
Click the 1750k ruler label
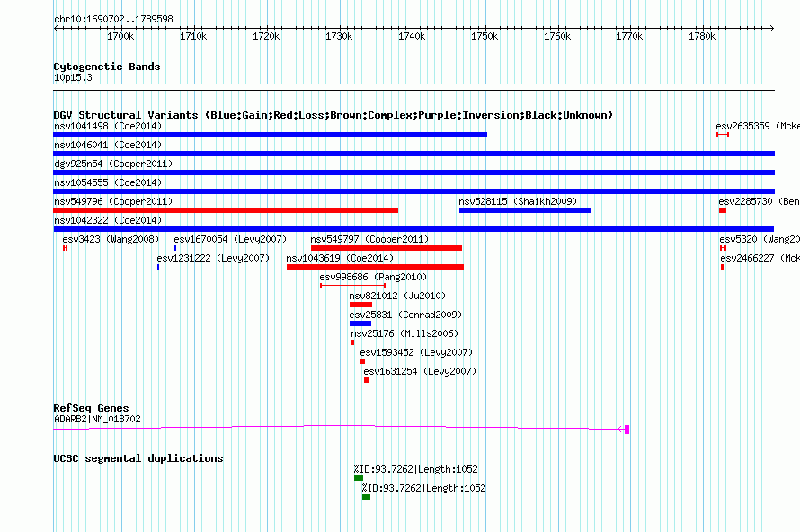tap(484, 36)
